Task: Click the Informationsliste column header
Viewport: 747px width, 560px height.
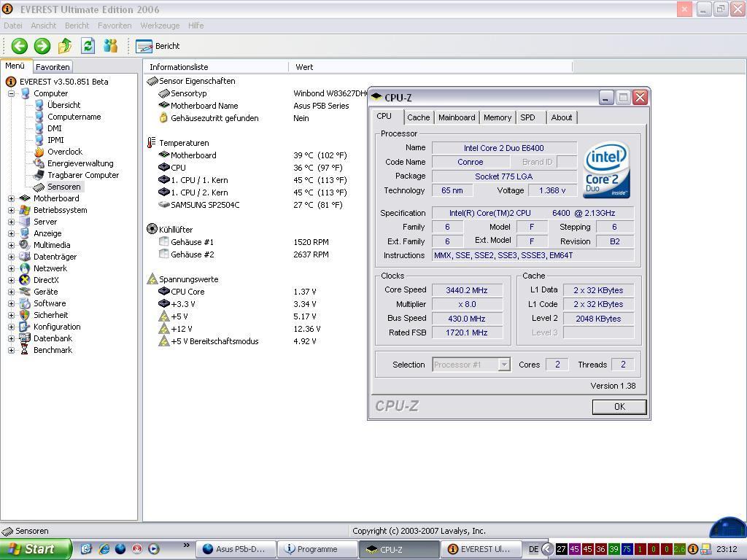Action: (179, 67)
